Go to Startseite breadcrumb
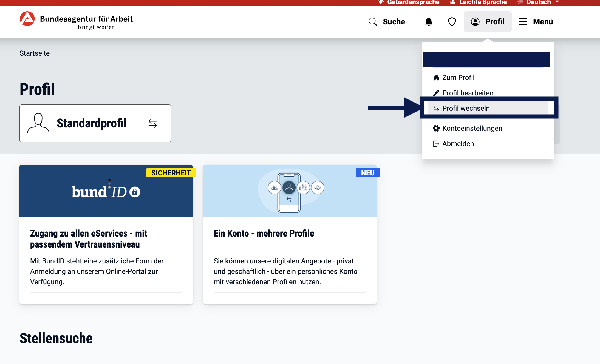 [x=35, y=53]
